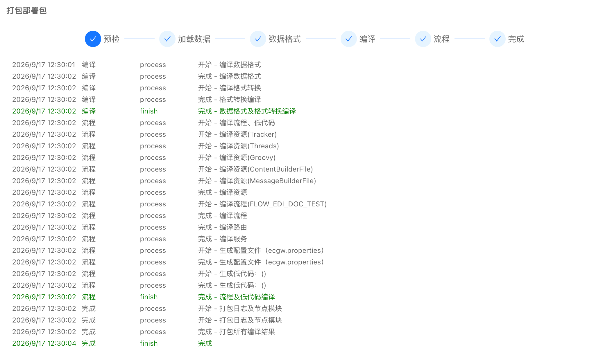Click the 流程 step checkmark icon
The height and width of the screenshot is (364, 594).
tap(423, 39)
